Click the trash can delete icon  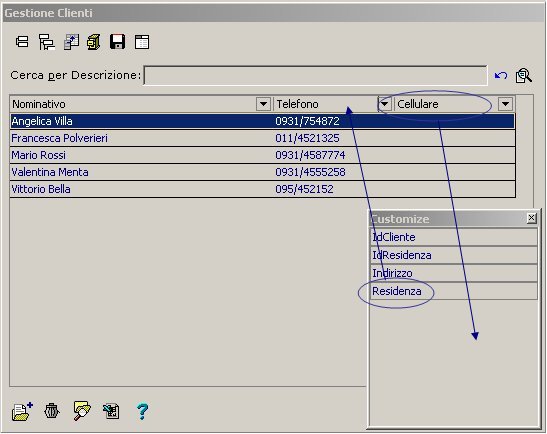[x=52, y=411]
